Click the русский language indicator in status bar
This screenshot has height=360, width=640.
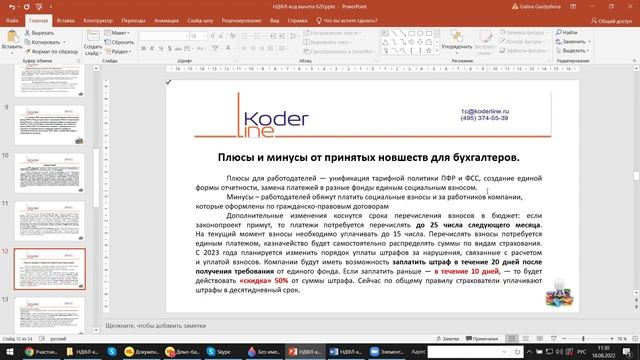(58, 339)
